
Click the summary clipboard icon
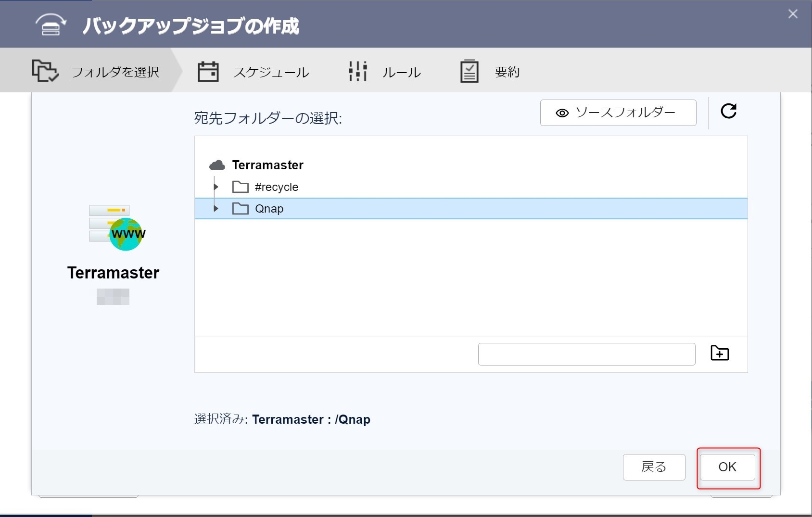(469, 72)
